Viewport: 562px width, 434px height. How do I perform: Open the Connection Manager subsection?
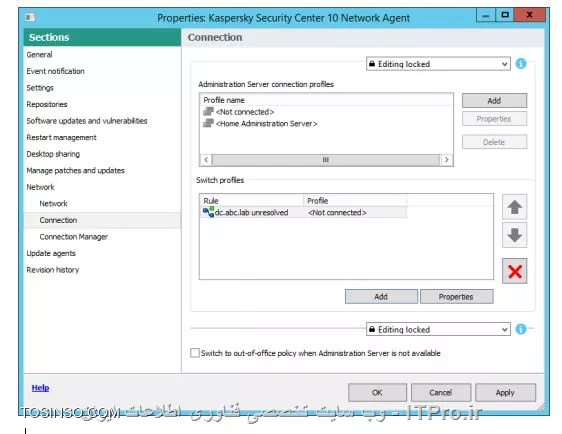(x=74, y=237)
